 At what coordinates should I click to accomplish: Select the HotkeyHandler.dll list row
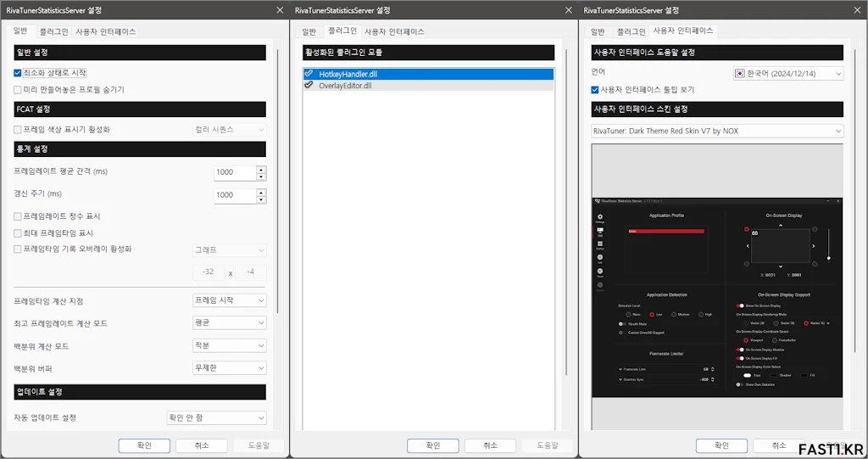pyautogui.click(x=428, y=74)
